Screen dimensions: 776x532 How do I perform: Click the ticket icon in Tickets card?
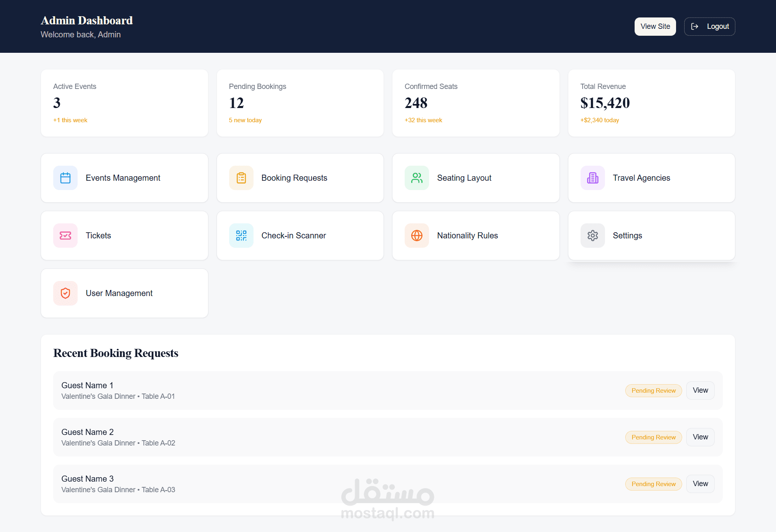point(65,236)
